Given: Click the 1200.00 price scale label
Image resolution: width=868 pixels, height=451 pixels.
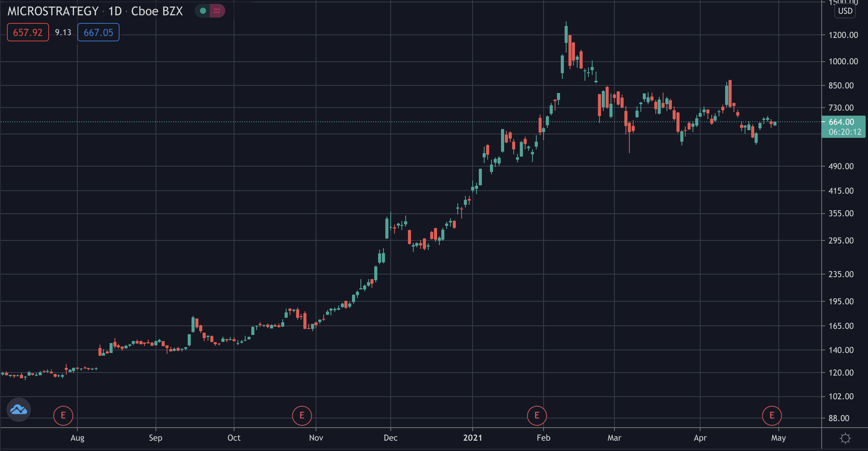Looking at the screenshot, I should click(843, 35).
